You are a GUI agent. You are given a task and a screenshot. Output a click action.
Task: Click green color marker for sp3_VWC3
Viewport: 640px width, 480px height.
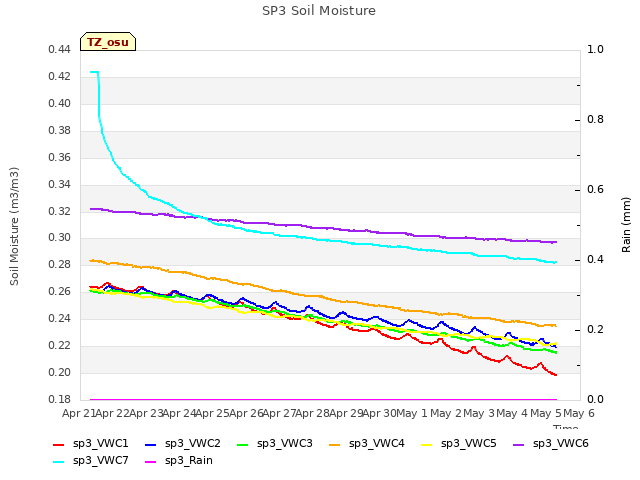point(243,444)
